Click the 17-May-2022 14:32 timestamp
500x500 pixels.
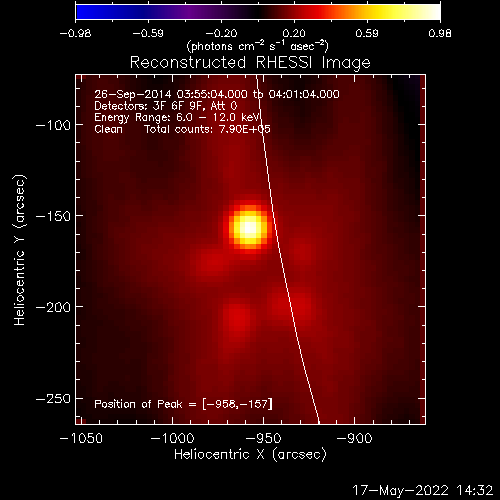(422, 490)
